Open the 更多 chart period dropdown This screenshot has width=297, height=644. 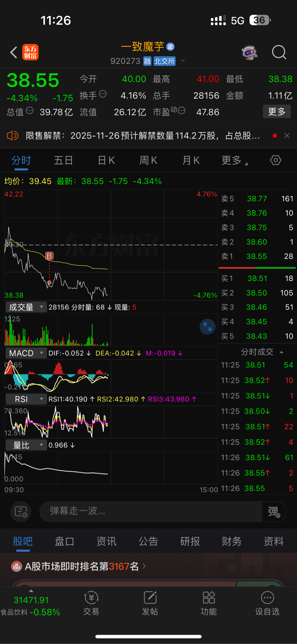(x=234, y=160)
